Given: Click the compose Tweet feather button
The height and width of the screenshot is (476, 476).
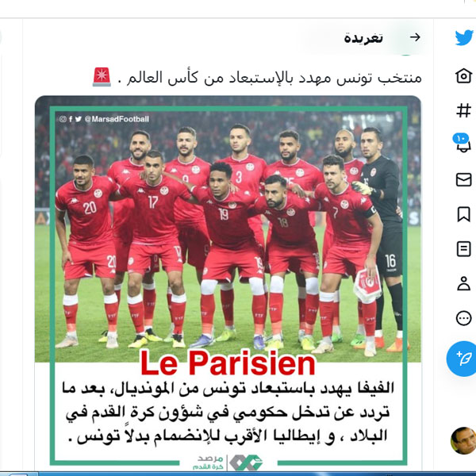Looking at the screenshot, I should click(x=463, y=359).
